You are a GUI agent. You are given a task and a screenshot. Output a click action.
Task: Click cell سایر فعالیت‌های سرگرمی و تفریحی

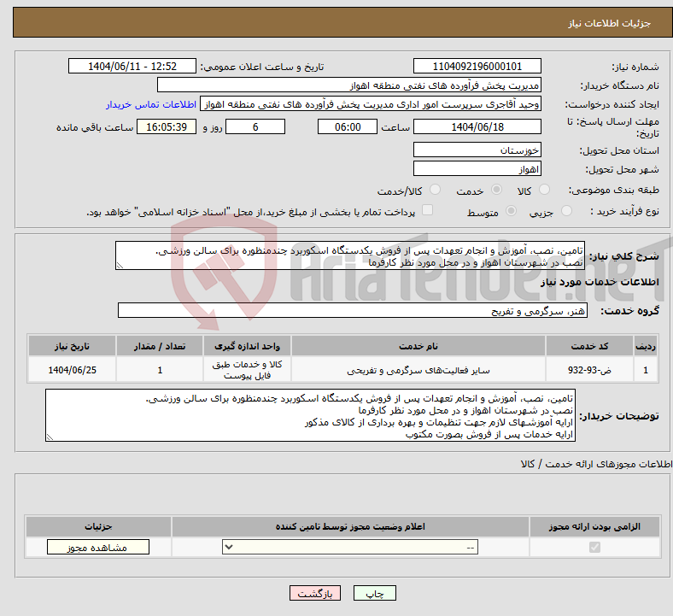pos(418,370)
